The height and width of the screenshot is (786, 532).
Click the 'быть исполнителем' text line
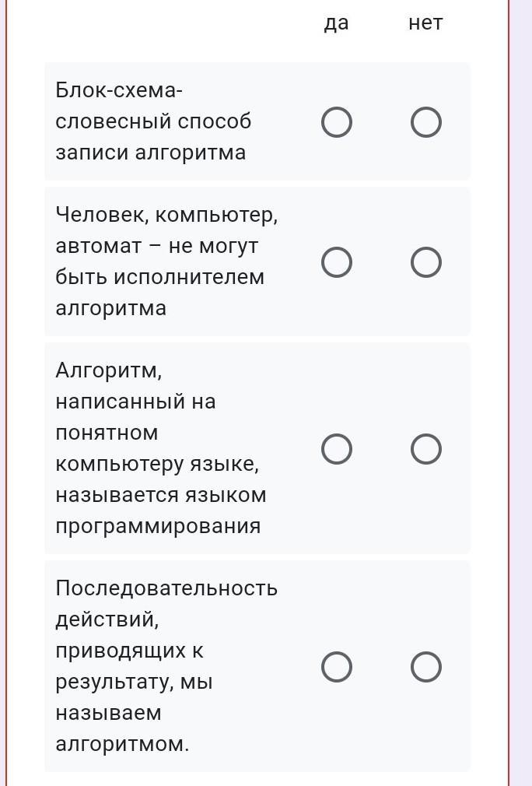pyautogui.click(x=159, y=277)
